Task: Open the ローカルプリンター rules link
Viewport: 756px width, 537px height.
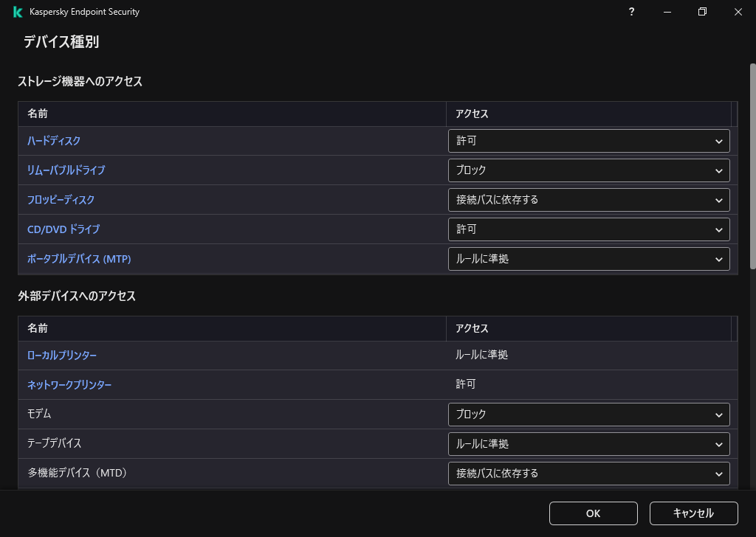Action: tap(61, 355)
